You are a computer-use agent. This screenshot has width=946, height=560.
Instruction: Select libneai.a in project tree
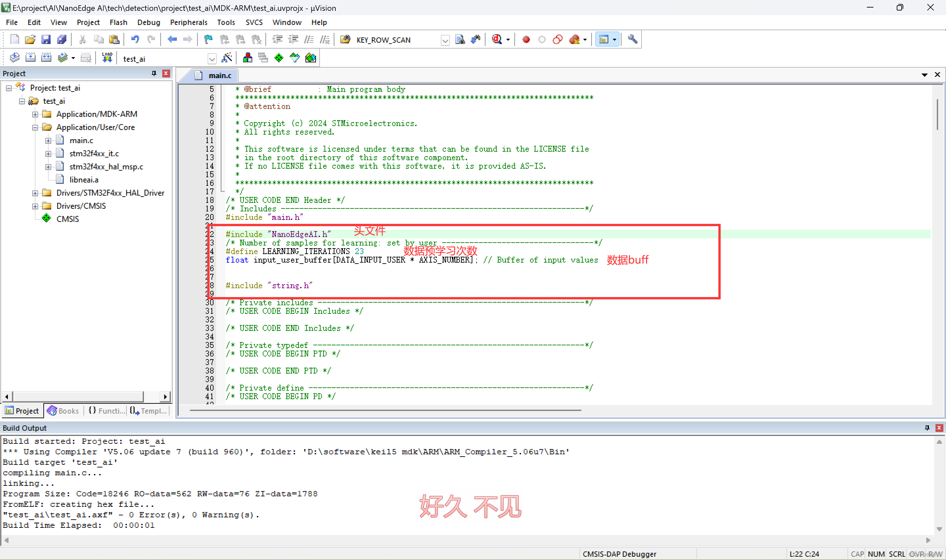point(84,180)
